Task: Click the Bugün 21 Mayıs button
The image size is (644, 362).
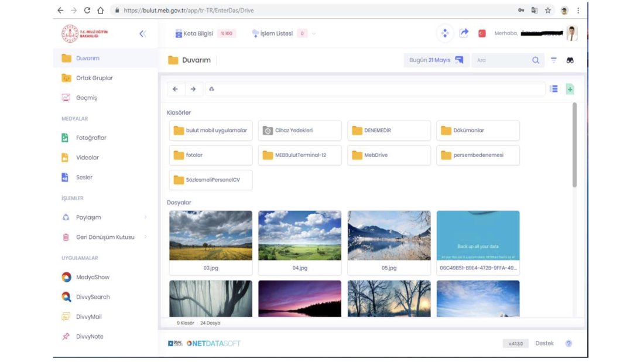Action: tap(436, 60)
